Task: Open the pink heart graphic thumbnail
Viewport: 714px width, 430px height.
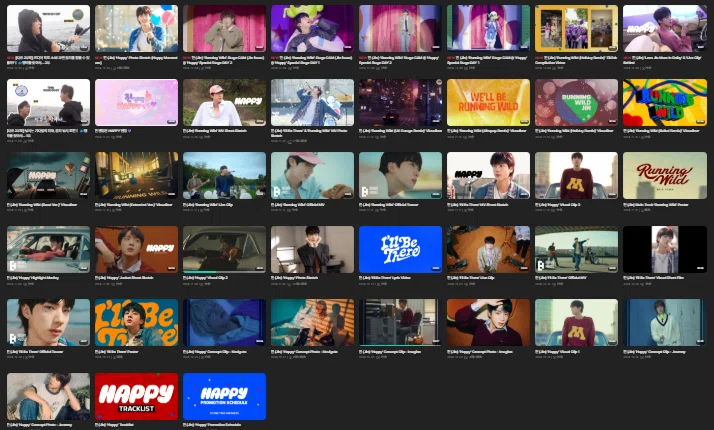Action: point(137,102)
